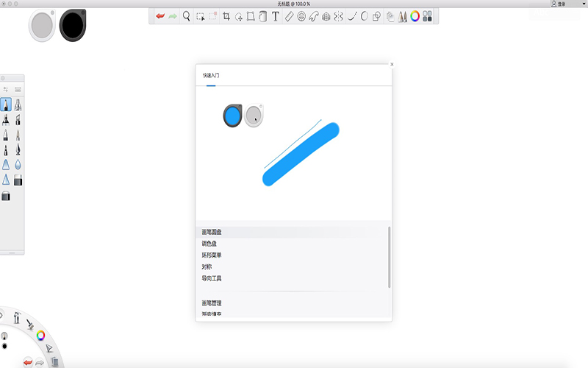Select the Airbrush in brush palette
Viewport: 588px width, 368px height.
(18, 105)
